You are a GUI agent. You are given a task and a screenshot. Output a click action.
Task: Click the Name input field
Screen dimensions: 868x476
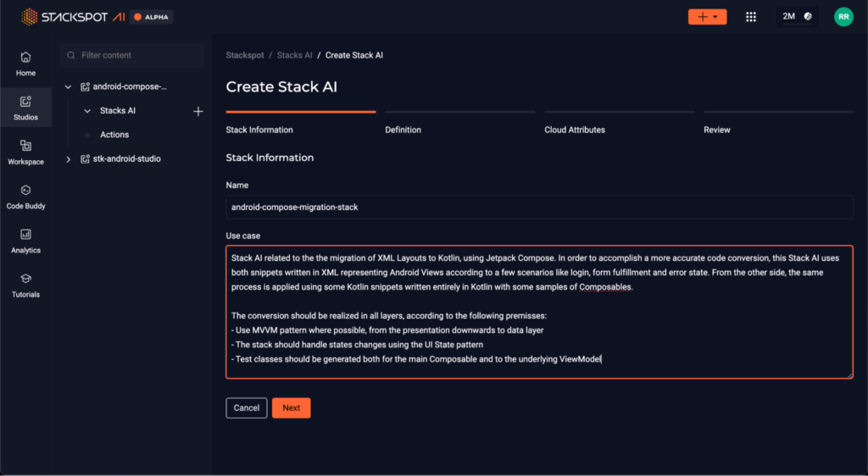(539, 208)
